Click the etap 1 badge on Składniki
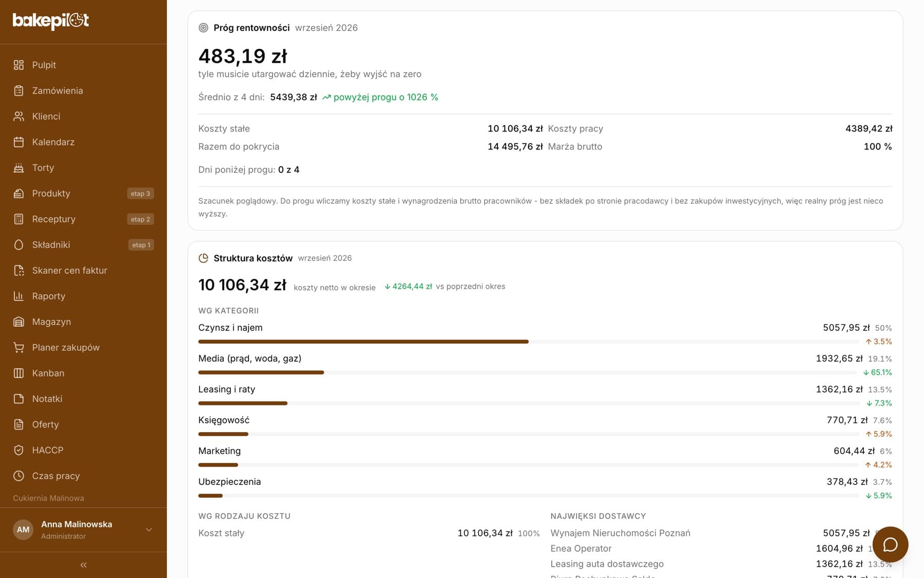Image resolution: width=924 pixels, height=578 pixels. 141,245
